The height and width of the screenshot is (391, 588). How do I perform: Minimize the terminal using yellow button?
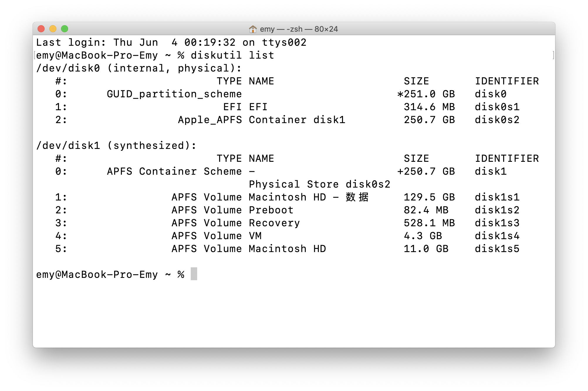coord(53,29)
